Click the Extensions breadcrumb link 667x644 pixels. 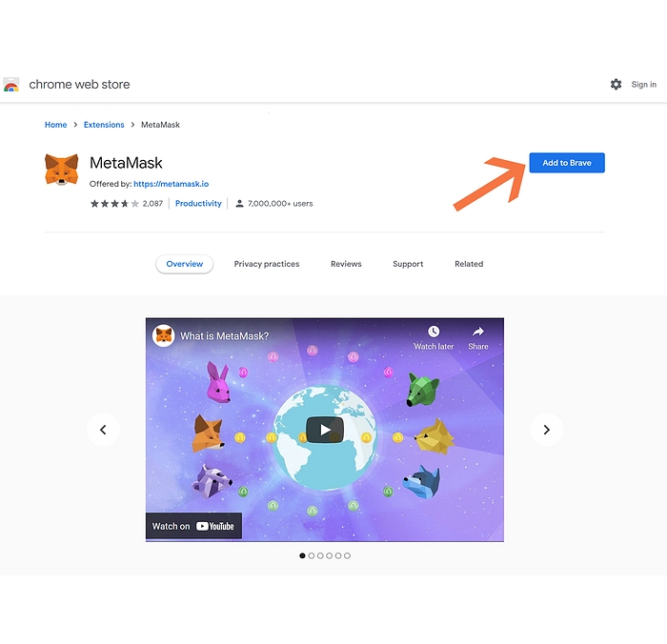point(104,125)
